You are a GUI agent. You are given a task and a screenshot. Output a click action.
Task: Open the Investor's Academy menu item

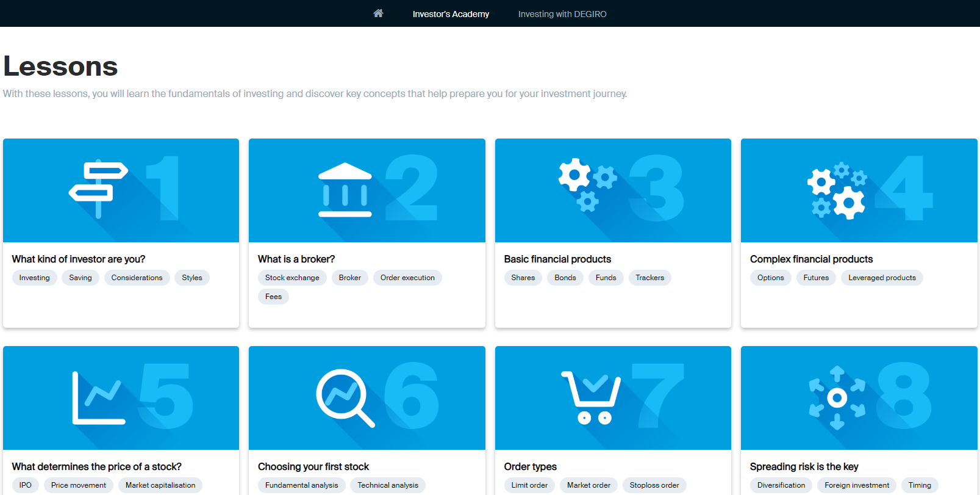(451, 14)
